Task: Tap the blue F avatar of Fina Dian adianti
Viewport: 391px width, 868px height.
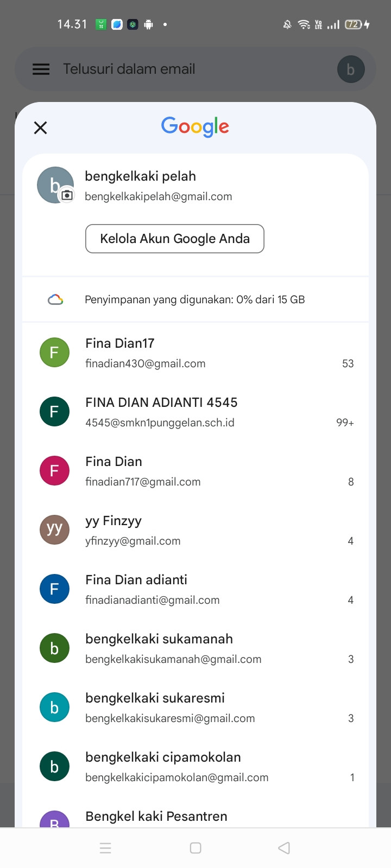Action: pyautogui.click(x=54, y=589)
